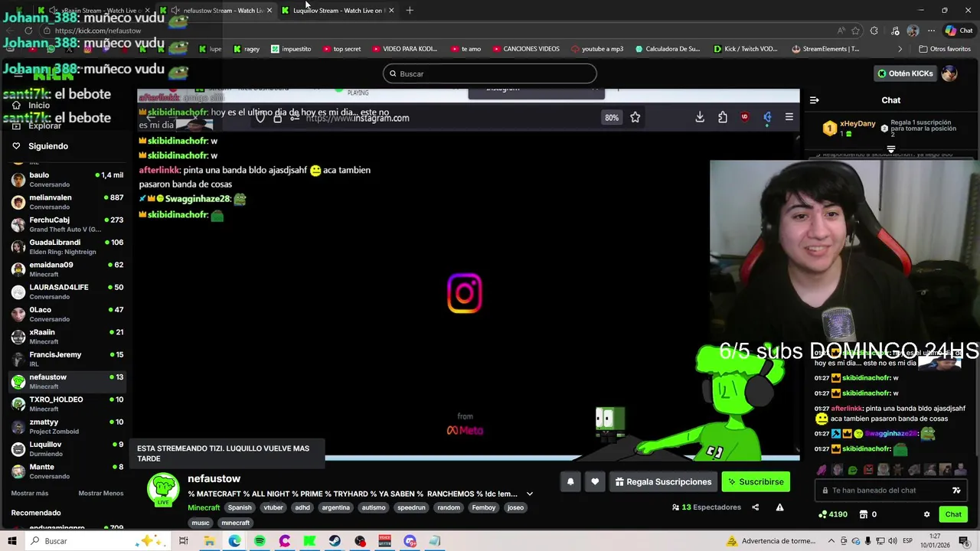
Task: Click the new tab plus button
Action: (410, 10)
